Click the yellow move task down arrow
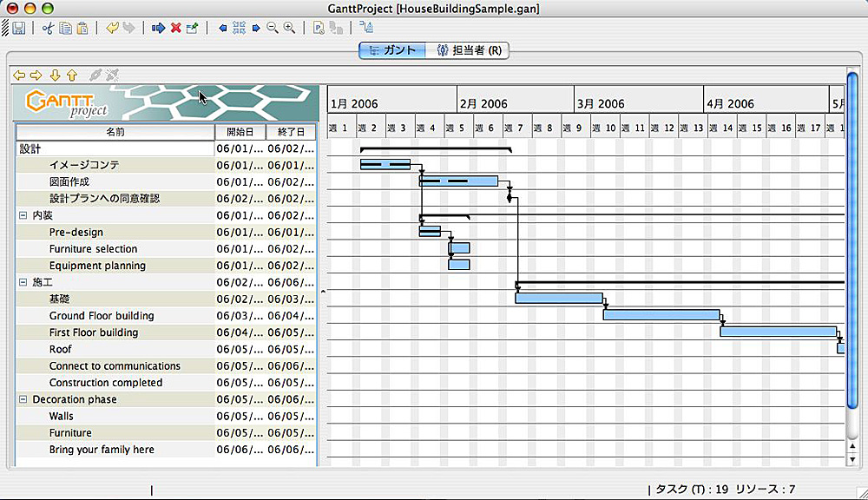Viewport: 868px width, 500px height. pyautogui.click(x=55, y=76)
